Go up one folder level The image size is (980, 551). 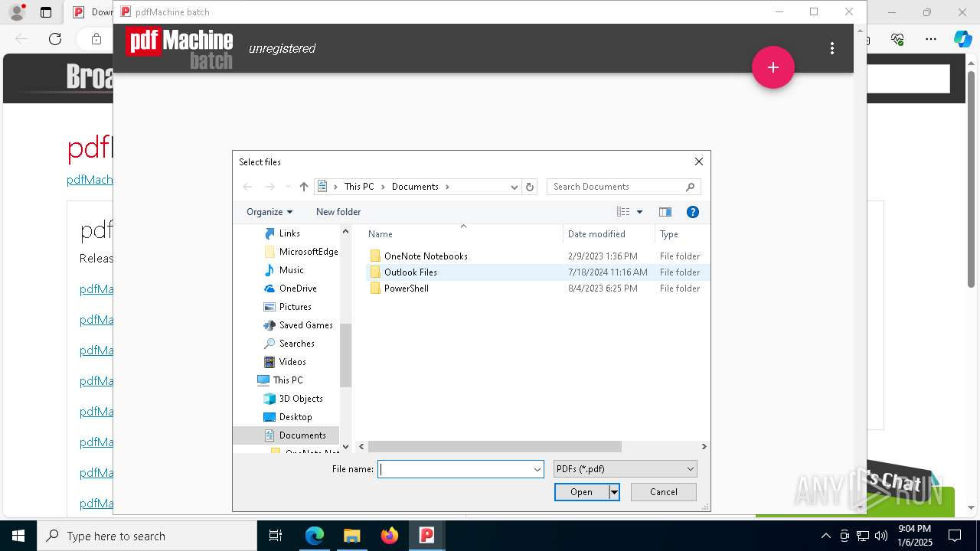pyautogui.click(x=304, y=187)
